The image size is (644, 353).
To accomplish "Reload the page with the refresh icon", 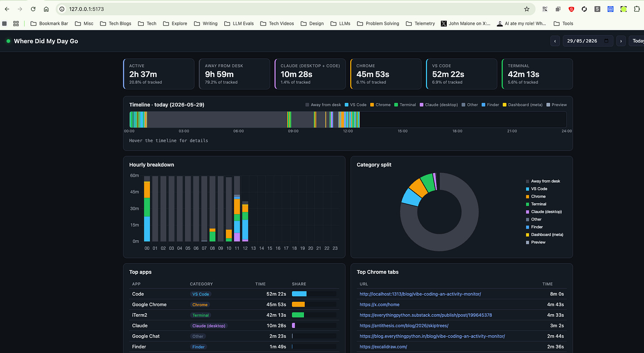I will [x=33, y=9].
